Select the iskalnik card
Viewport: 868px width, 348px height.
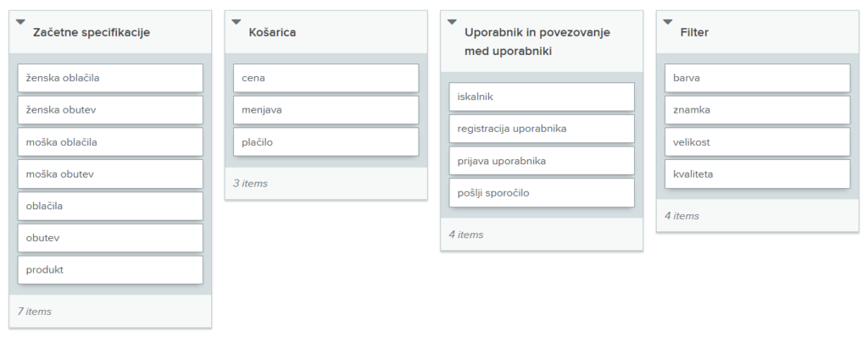[x=542, y=97]
